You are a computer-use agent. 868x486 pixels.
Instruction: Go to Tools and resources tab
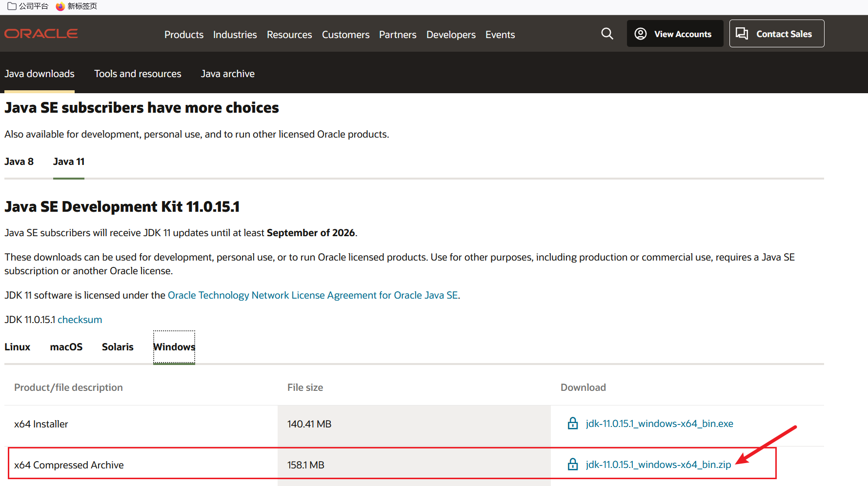[138, 74]
